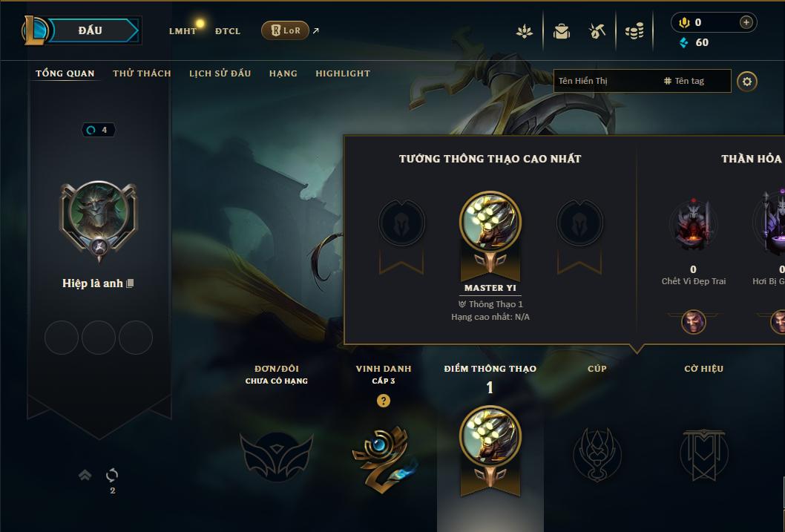Open the Hạng tab

click(283, 73)
